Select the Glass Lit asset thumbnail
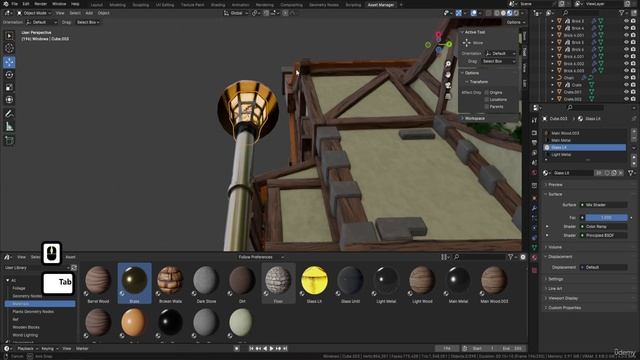640x360 pixels. point(314,283)
